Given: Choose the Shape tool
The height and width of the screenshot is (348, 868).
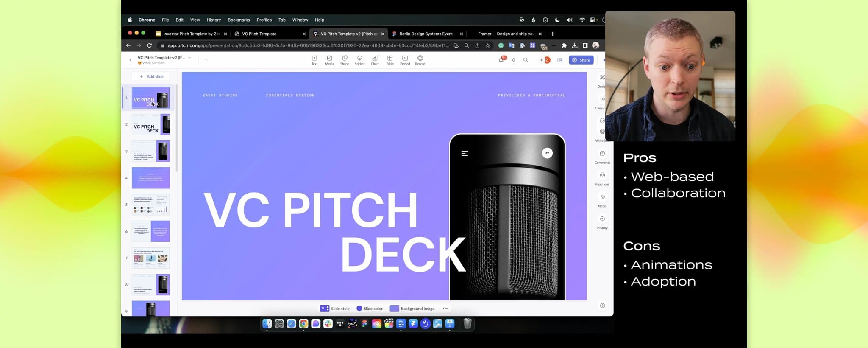Looking at the screenshot, I should [x=345, y=60].
